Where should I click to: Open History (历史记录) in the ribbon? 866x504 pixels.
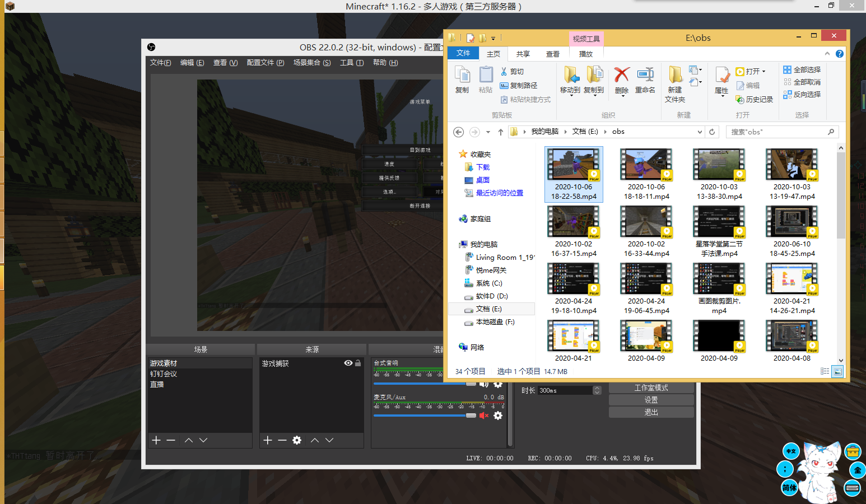pyautogui.click(x=754, y=99)
